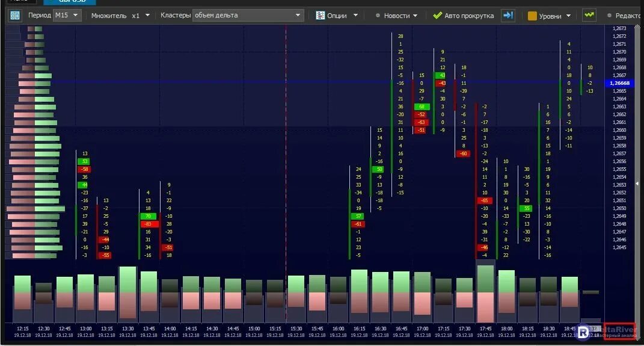Open the Уровни dropdown arrow
This screenshot has height=346, width=644.
(568, 16)
